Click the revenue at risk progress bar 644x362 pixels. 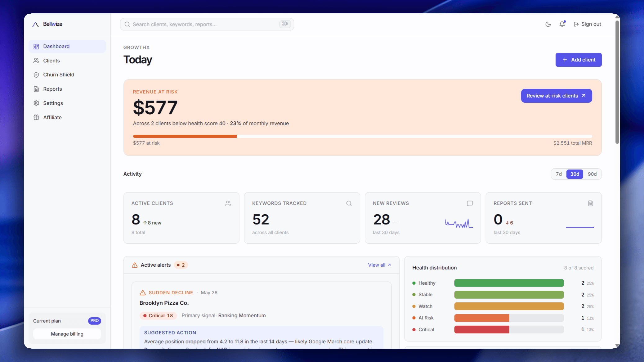pyautogui.click(x=362, y=136)
